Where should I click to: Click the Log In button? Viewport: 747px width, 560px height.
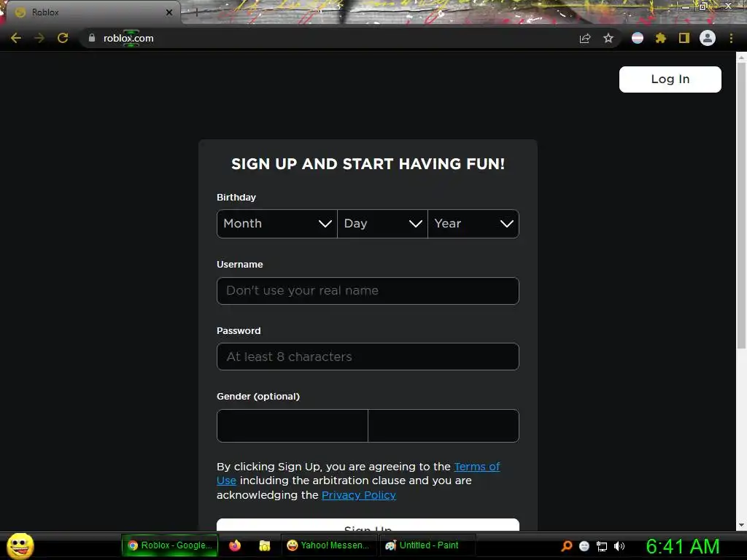click(x=670, y=79)
